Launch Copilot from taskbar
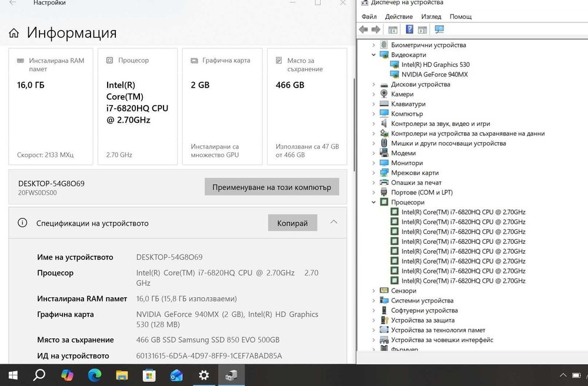Screen dimensions: 588x386 click(x=67, y=375)
